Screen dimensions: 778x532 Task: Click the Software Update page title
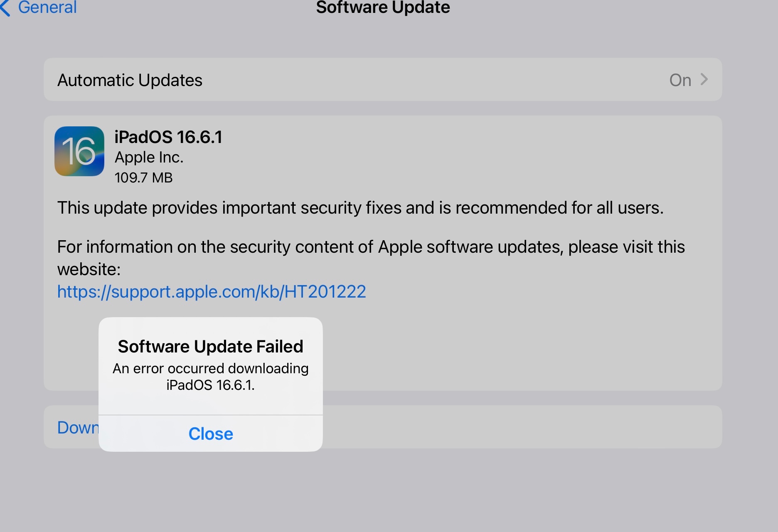point(383,7)
